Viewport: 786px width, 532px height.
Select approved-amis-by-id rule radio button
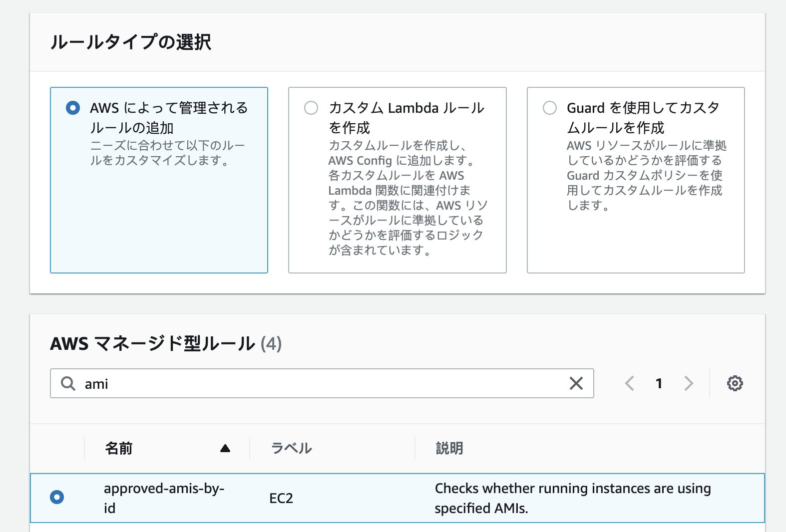[x=57, y=497]
